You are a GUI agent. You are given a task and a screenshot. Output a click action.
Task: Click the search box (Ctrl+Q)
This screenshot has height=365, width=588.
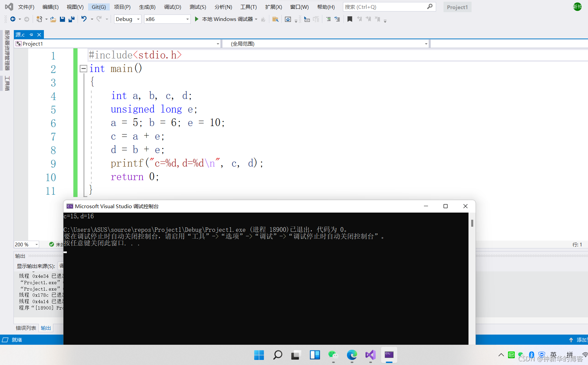pos(389,7)
